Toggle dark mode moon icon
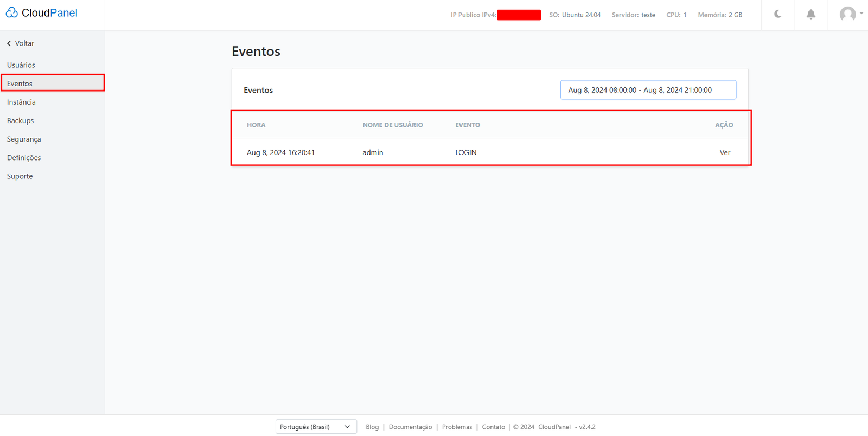This screenshot has width=868, height=436. point(777,14)
